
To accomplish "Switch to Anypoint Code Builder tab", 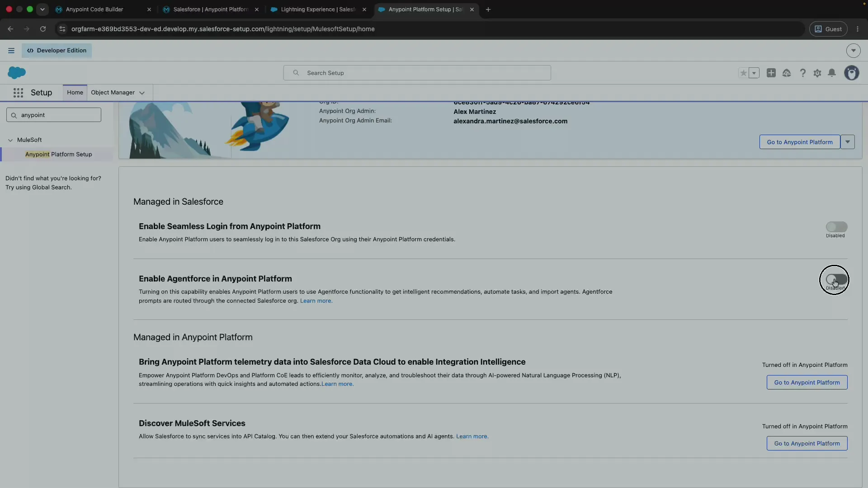I will [104, 9].
